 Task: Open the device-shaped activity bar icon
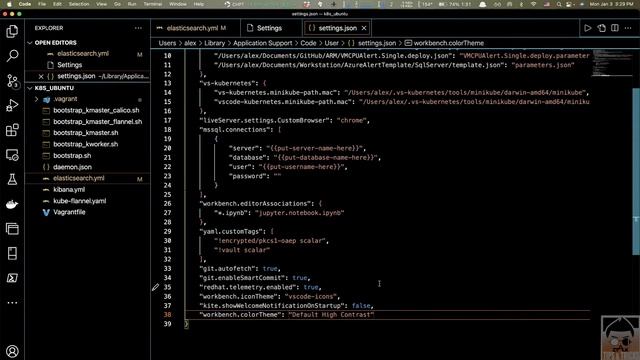coord(12,253)
